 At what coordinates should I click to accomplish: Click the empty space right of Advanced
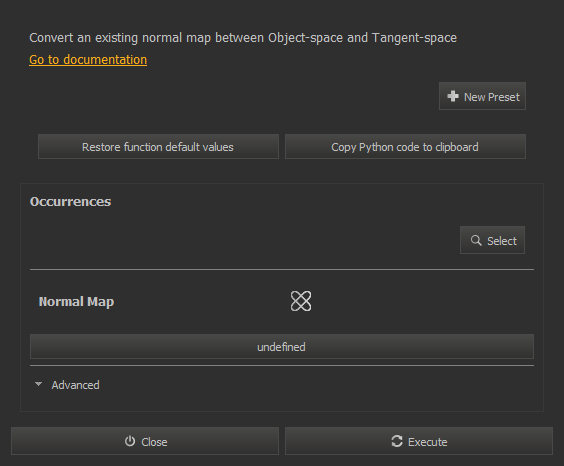(x=317, y=385)
